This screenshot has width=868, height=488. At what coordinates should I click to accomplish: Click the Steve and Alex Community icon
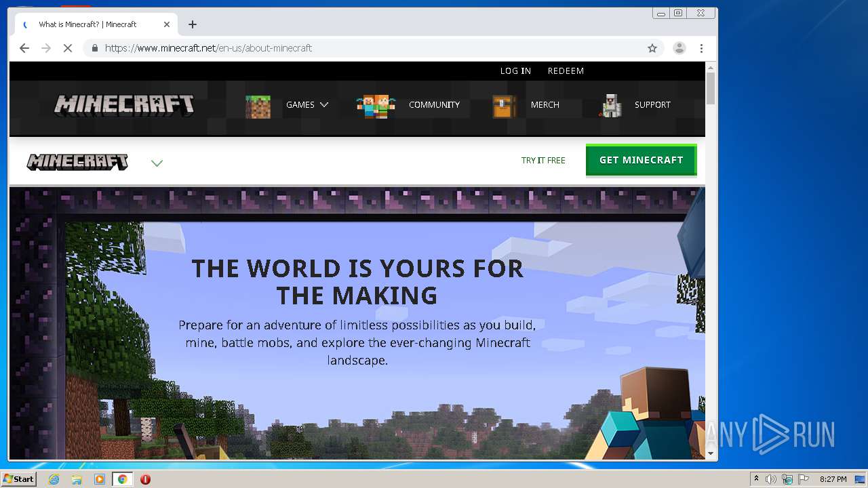(375, 106)
